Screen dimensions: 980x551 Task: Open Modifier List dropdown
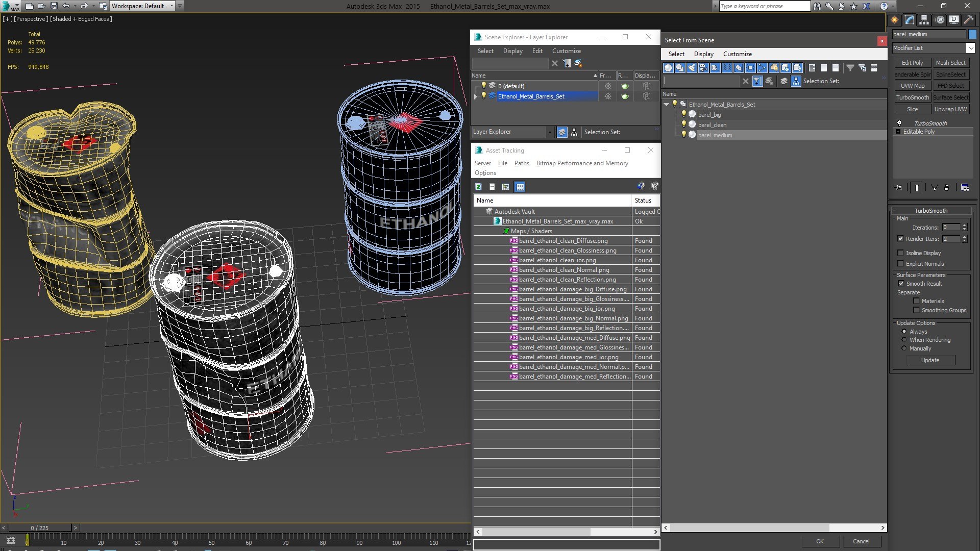[970, 48]
